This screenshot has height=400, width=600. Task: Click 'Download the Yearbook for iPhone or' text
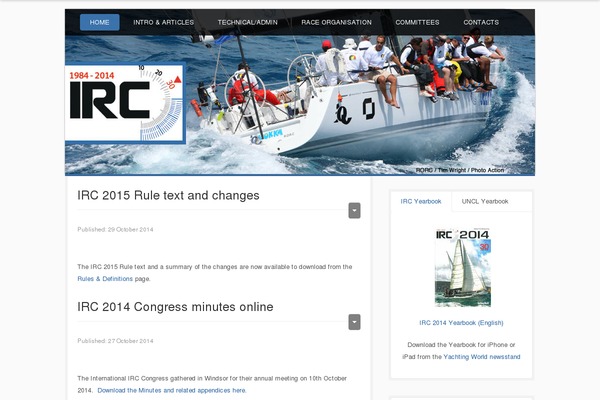(461, 344)
